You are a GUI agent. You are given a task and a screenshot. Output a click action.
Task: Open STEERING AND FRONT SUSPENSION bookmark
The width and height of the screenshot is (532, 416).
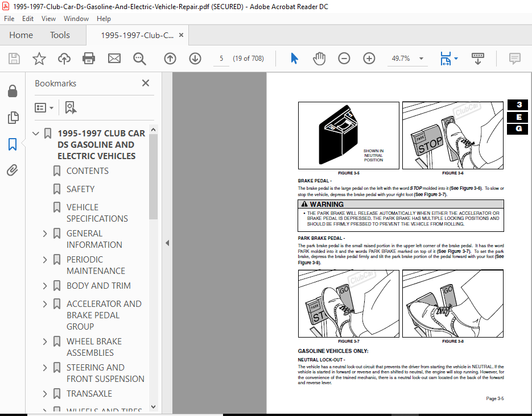(105, 373)
